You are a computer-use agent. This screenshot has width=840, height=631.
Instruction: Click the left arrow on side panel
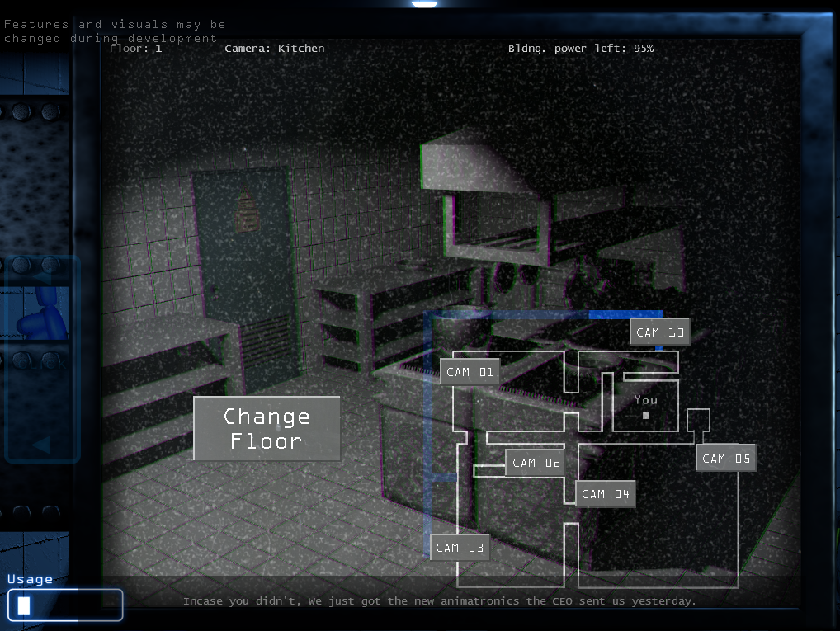click(40, 445)
